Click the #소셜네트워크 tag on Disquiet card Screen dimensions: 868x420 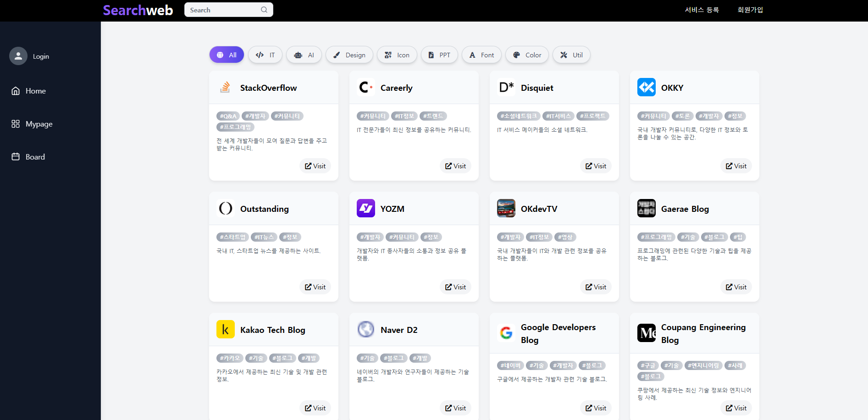[519, 116]
